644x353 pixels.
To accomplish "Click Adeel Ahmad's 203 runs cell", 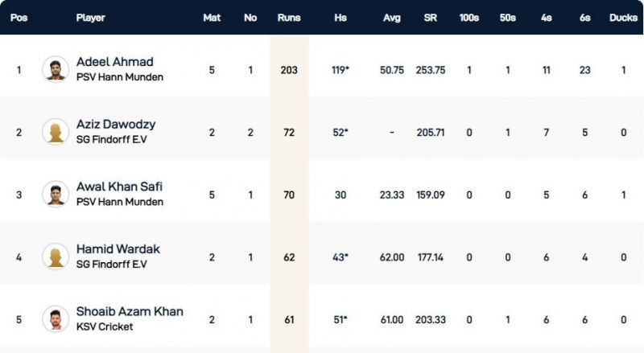I will 289,70.
